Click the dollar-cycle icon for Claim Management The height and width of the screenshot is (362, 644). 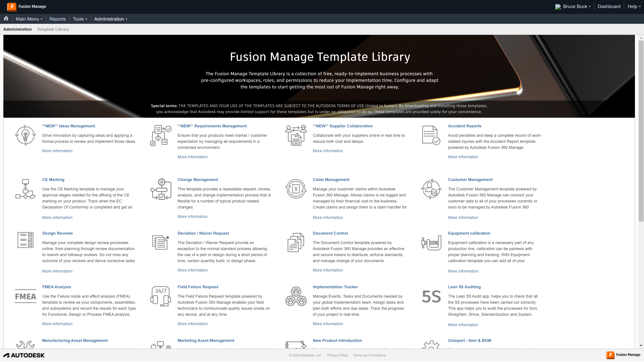(296, 189)
